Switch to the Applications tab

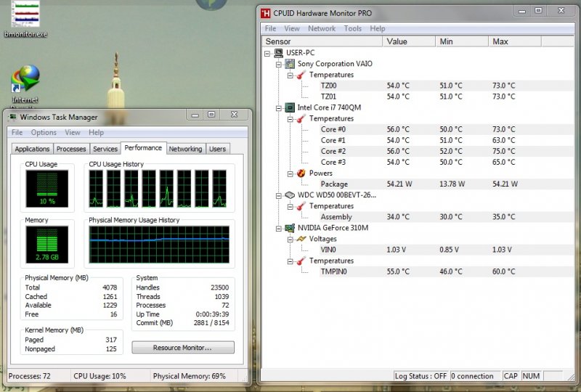click(32, 149)
